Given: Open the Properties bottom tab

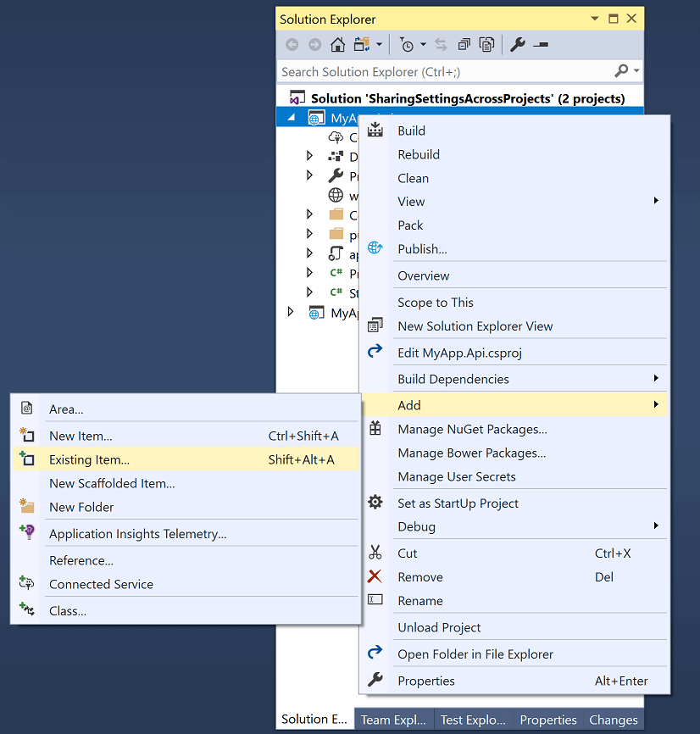Looking at the screenshot, I should 548,720.
